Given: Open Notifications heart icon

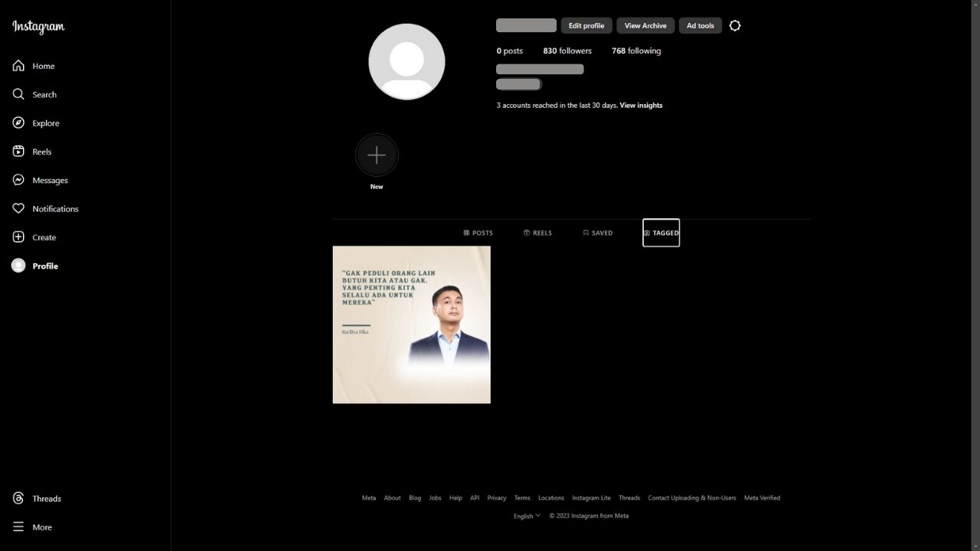Looking at the screenshot, I should point(18,209).
